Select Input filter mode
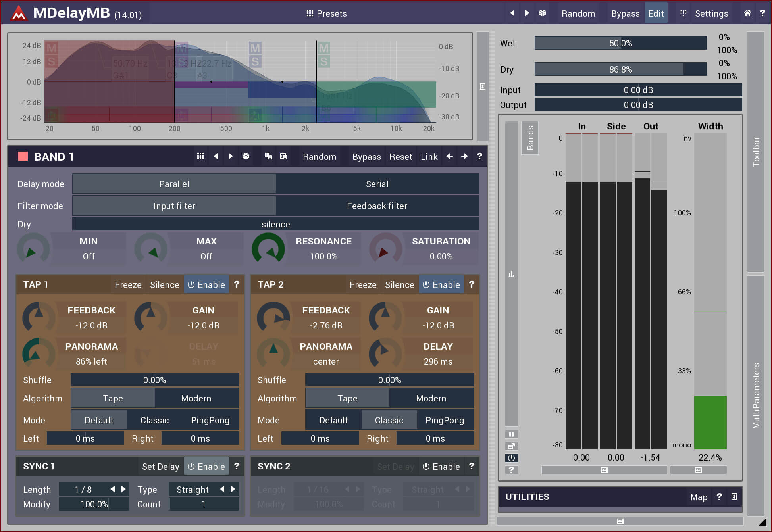 [174, 206]
